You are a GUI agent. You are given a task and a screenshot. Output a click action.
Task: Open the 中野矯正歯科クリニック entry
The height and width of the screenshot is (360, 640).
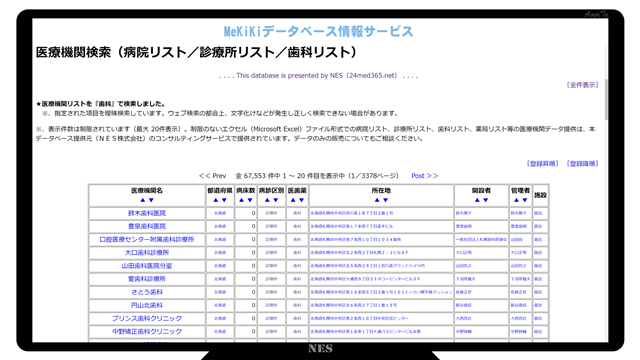[x=147, y=331]
